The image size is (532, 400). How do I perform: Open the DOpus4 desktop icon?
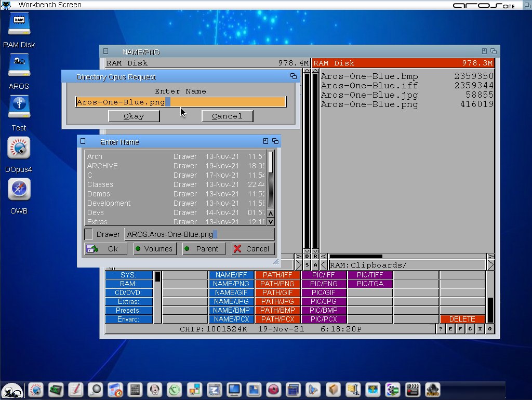coord(19,148)
